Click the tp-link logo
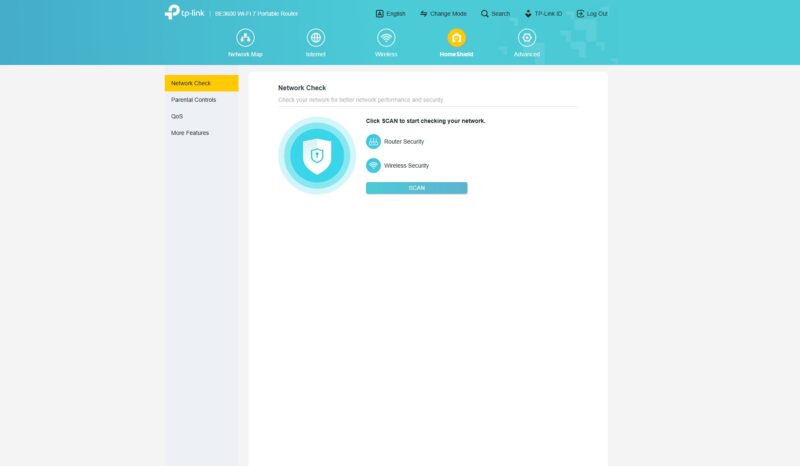800x466 pixels. pyautogui.click(x=184, y=13)
